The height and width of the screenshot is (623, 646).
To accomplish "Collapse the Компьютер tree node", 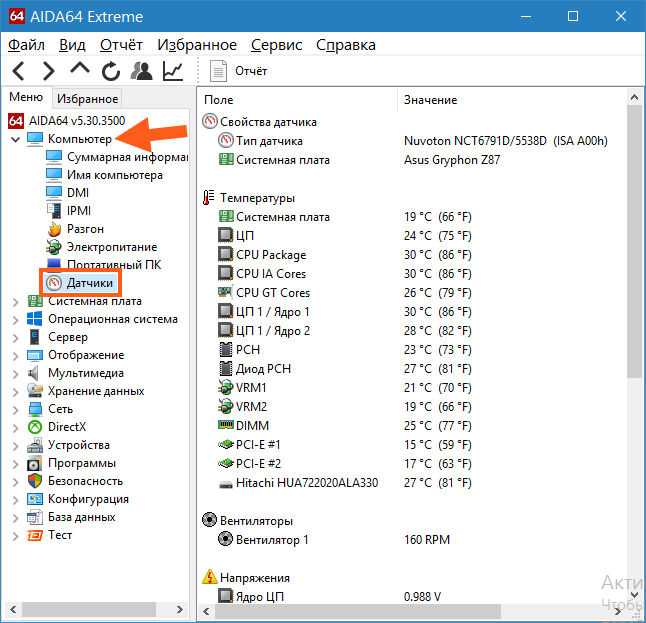I will [x=15, y=139].
